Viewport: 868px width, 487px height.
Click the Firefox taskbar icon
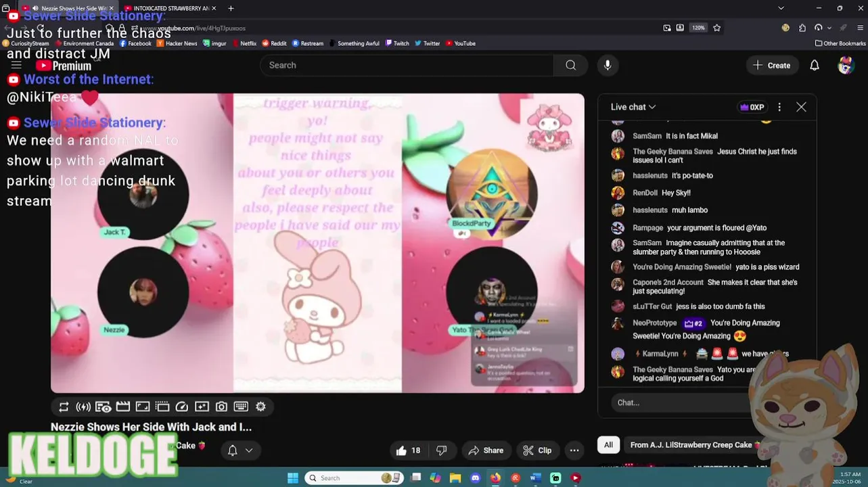click(x=495, y=478)
